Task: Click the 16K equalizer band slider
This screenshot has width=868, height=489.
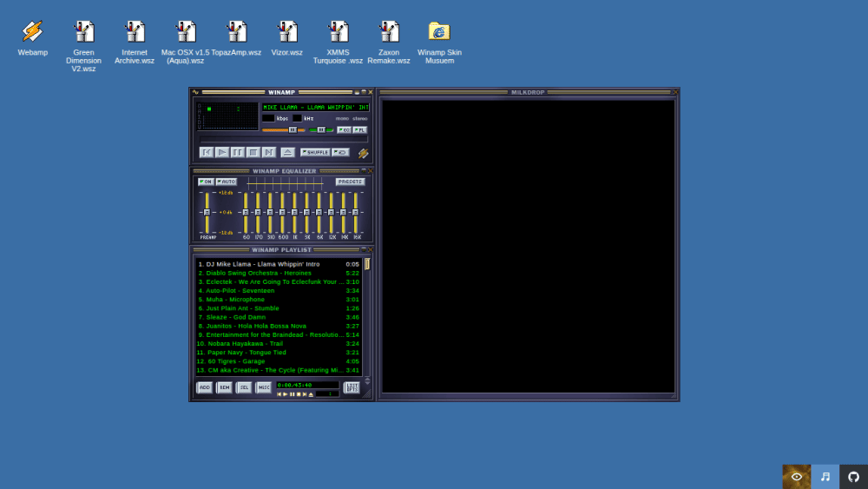Action: click(355, 213)
